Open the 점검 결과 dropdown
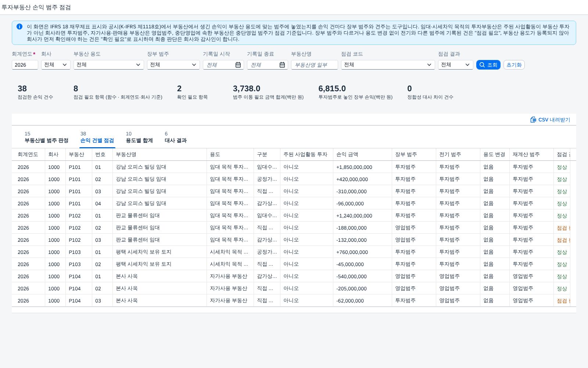Viewport: 588px width, 368px height. pos(455,65)
